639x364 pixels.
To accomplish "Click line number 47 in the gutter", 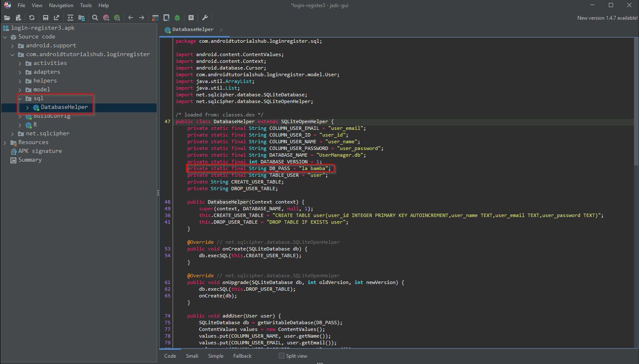I will point(168,122).
